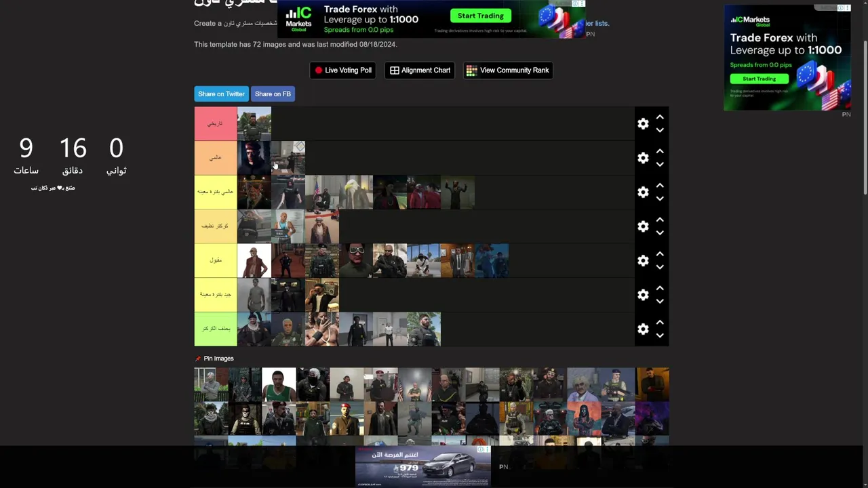Click the كركتر نظيف tier label

216,226
